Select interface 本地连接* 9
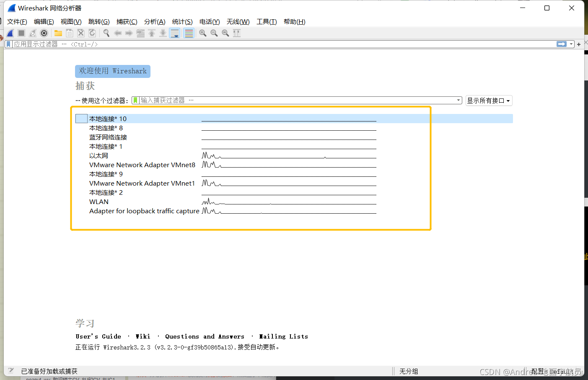This screenshot has width=588, height=380. coord(294,174)
